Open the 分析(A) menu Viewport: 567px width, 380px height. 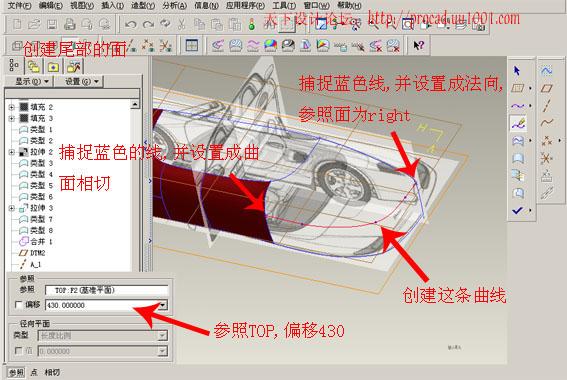tap(175, 5)
